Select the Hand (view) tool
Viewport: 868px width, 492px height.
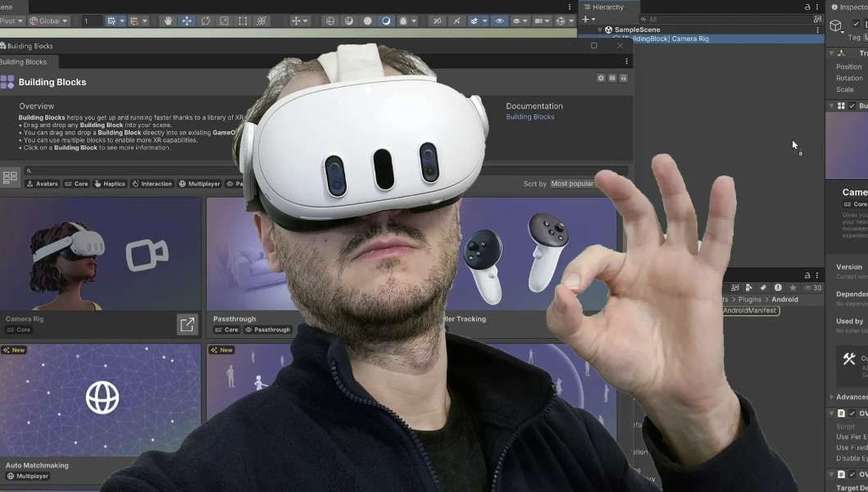(169, 20)
